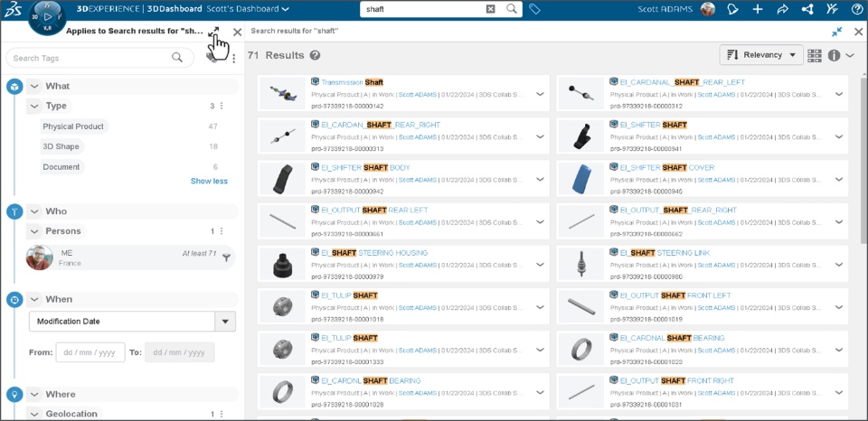The width and height of the screenshot is (868, 421).
Task: Click Show less link
Action: pyautogui.click(x=209, y=181)
